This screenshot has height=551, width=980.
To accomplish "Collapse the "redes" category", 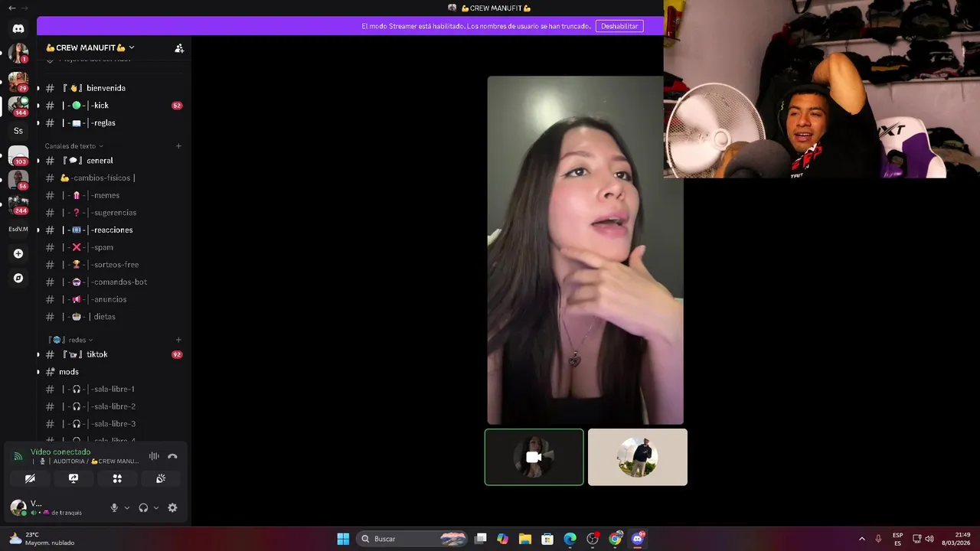I will (71, 340).
